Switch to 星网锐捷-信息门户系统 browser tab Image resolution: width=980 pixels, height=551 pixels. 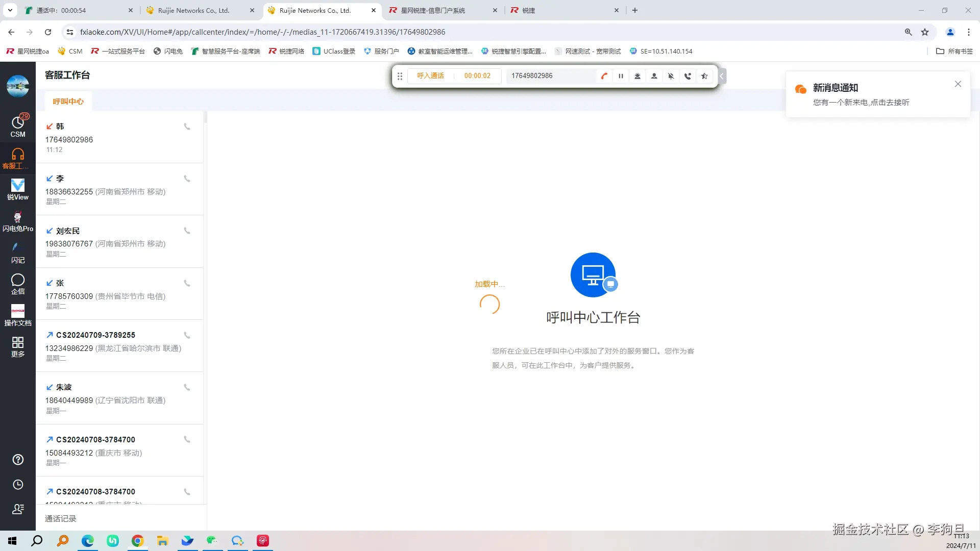pyautogui.click(x=433, y=10)
